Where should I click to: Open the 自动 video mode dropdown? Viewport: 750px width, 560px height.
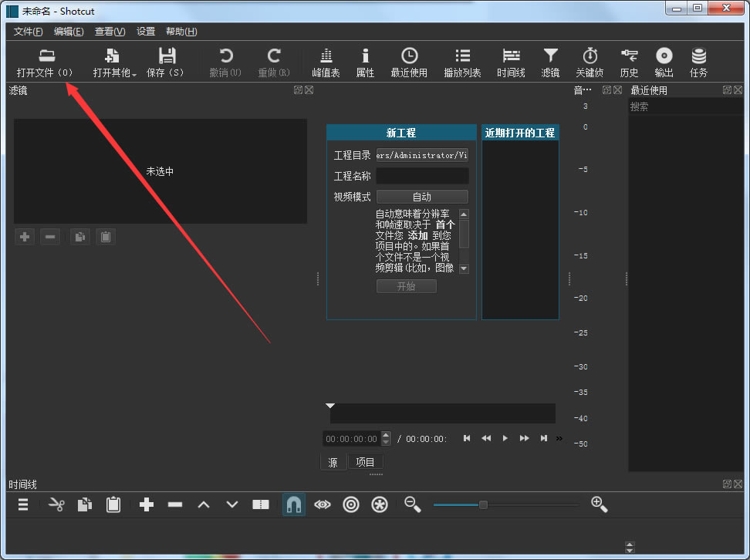(x=421, y=196)
